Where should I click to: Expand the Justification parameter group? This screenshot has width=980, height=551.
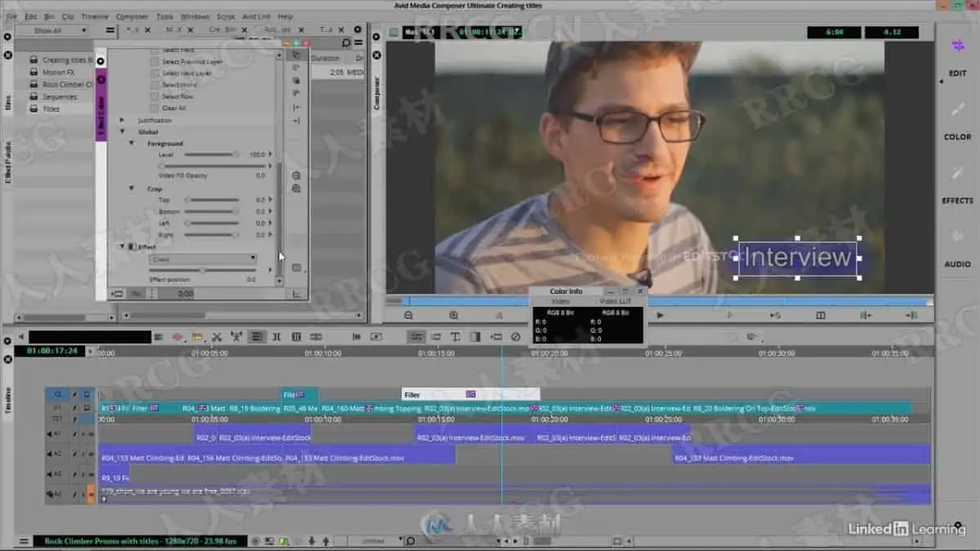coord(122,120)
